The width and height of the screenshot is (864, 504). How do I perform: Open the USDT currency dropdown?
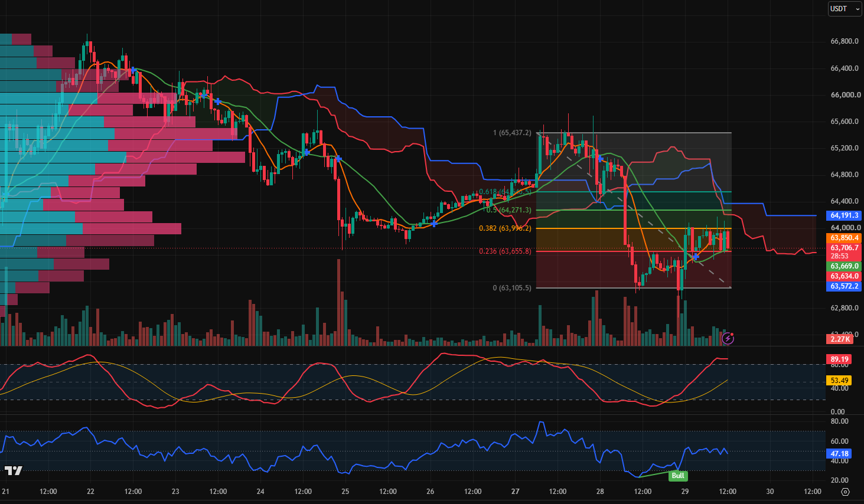point(844,9)
